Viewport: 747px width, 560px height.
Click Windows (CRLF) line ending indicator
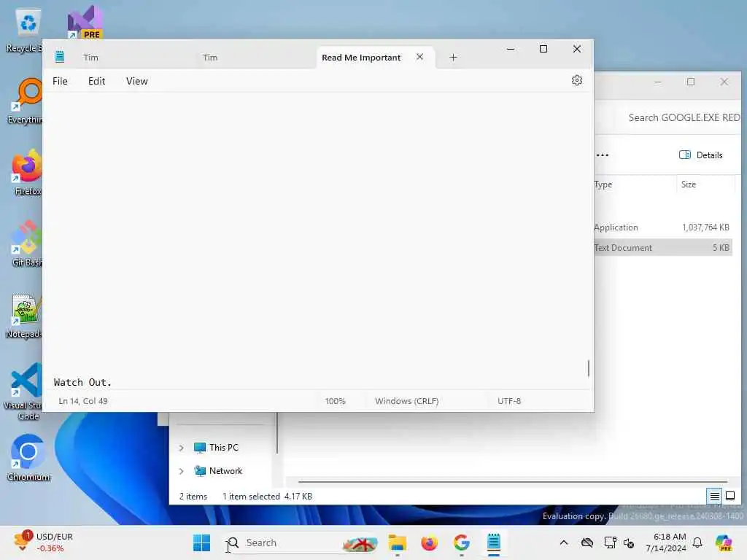406,401
